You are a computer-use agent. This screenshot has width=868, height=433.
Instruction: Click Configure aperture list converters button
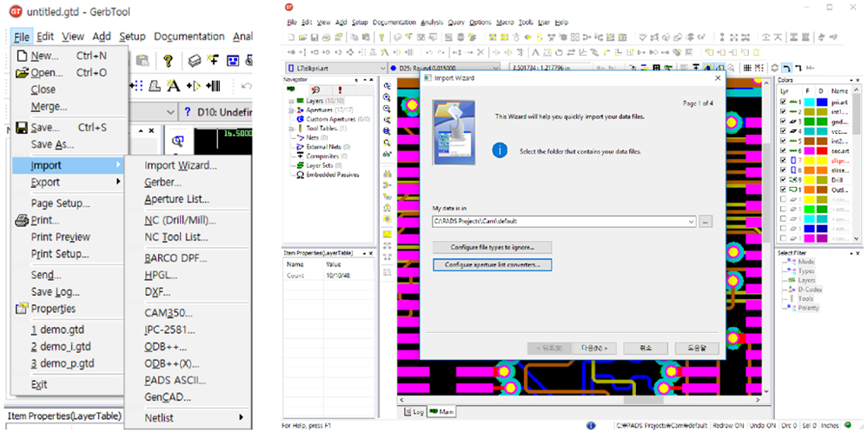(492, 265)
